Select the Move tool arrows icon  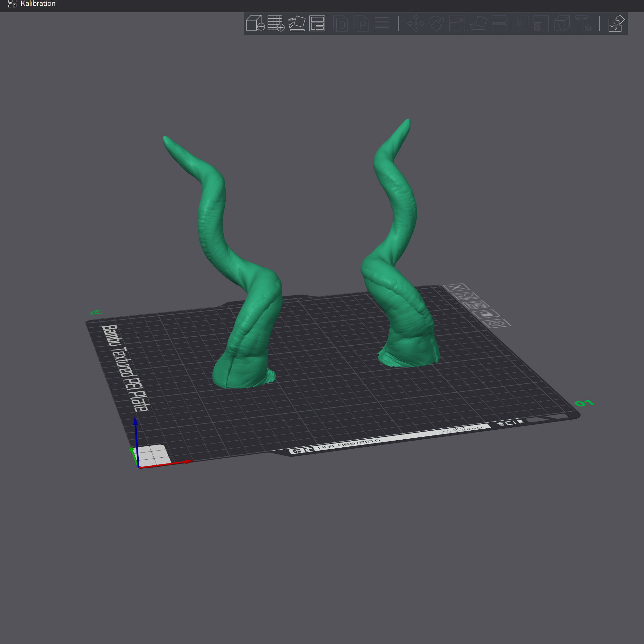tap(416, 23)
